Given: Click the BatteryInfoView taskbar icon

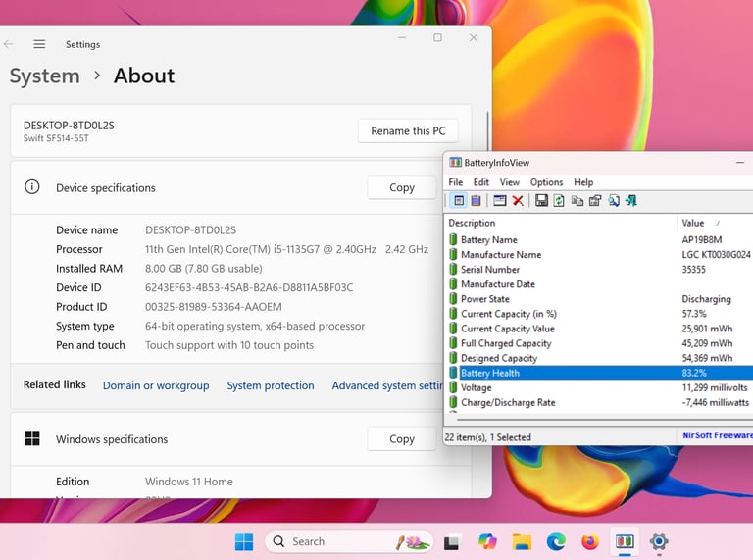Looking at the screenshot, I should click(x=625, y=541).
